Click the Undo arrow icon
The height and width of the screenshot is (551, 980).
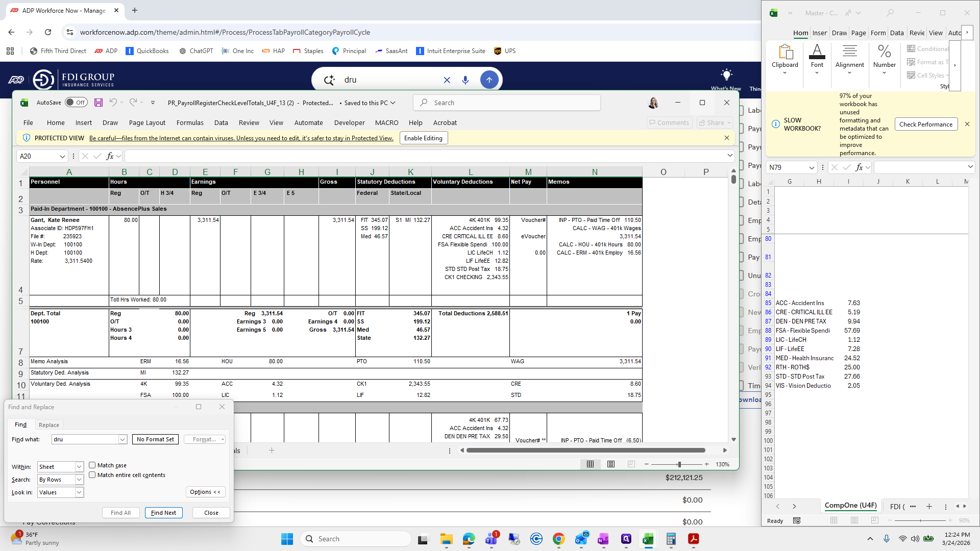pyautogui.click(x=113, y=103)
